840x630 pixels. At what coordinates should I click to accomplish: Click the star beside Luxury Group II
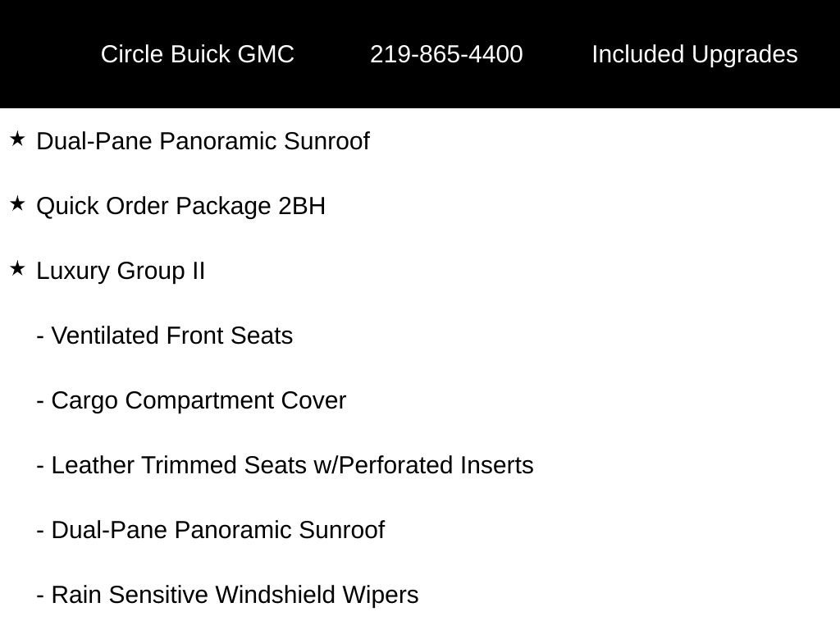(17, 268)
